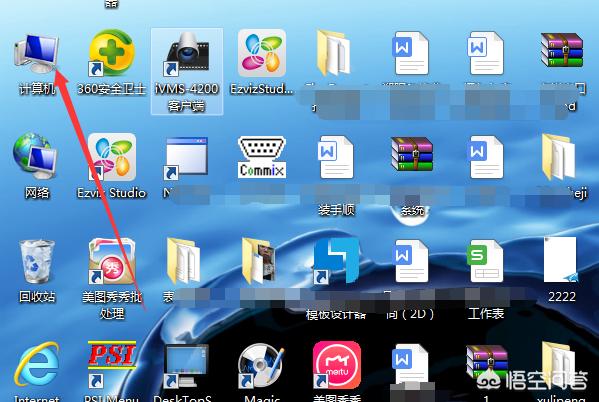Image resolution: width=599 pixels, height=402 pixels.
Task: Open the WinRAR archive named 1
Action: click(x=487, y=363)
